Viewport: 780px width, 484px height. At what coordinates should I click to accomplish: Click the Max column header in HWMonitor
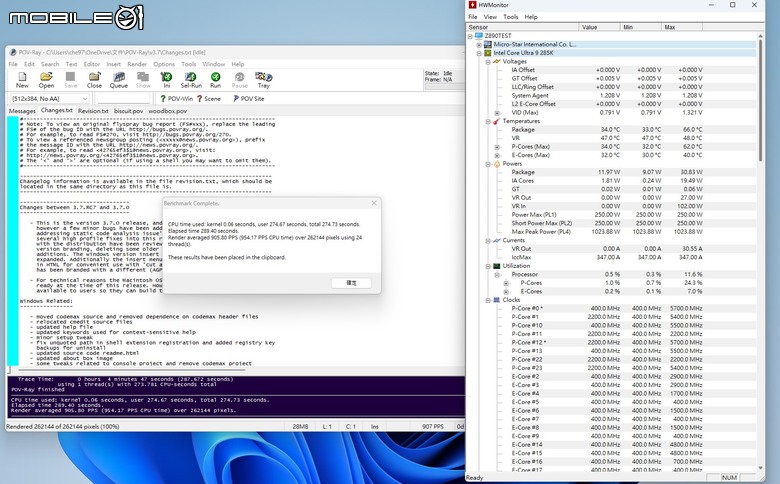tap(682, 27)
